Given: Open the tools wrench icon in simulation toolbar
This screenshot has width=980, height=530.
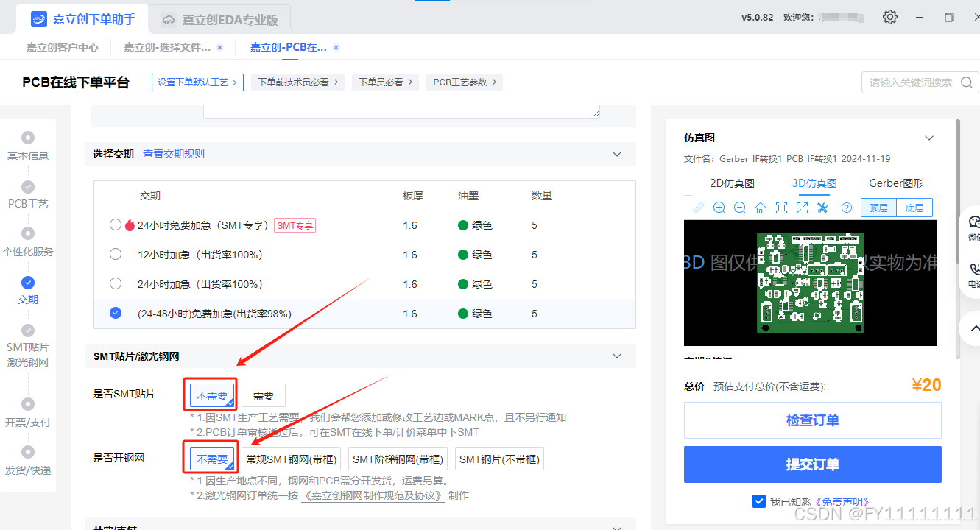Looking at the screenshot, I should pyautogui.click(x=823, y=208).
